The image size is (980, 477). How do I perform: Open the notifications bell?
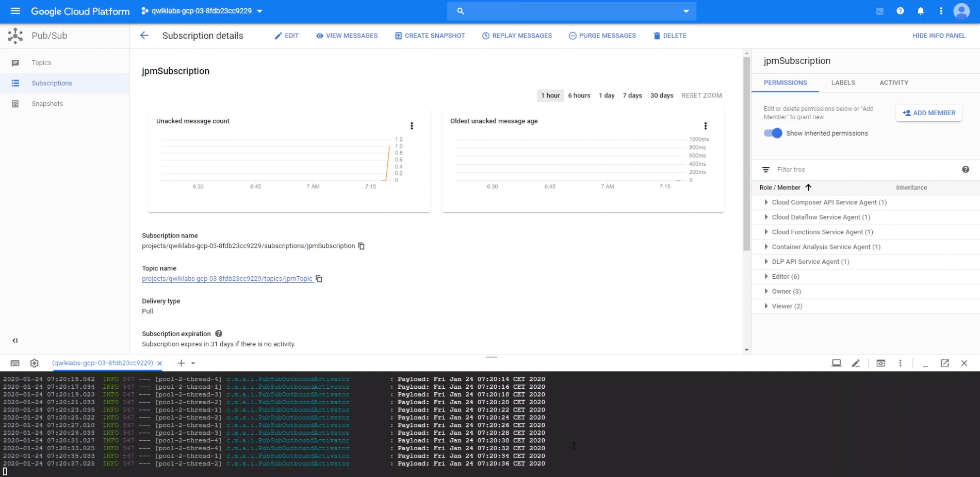[x=921, y=11]
